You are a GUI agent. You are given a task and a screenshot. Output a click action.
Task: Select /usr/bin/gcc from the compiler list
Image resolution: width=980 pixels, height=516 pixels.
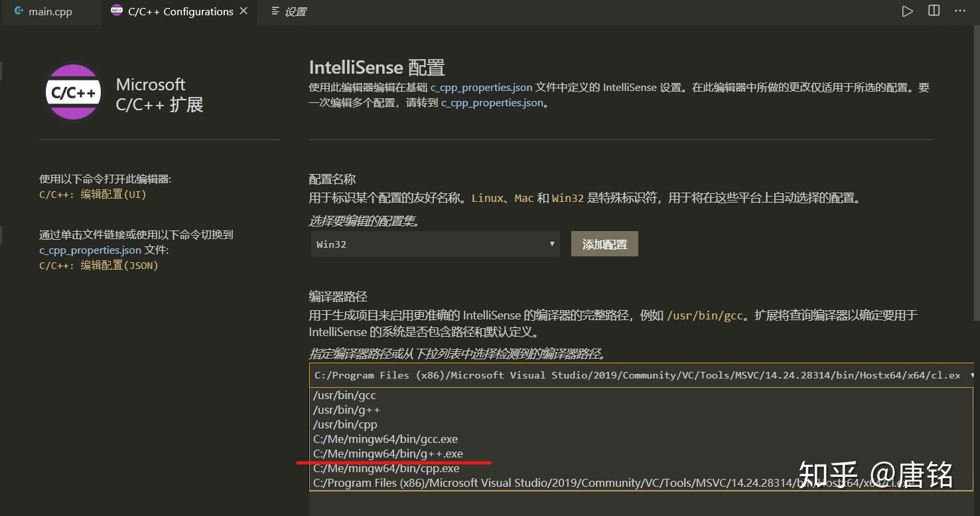point(344,394)
